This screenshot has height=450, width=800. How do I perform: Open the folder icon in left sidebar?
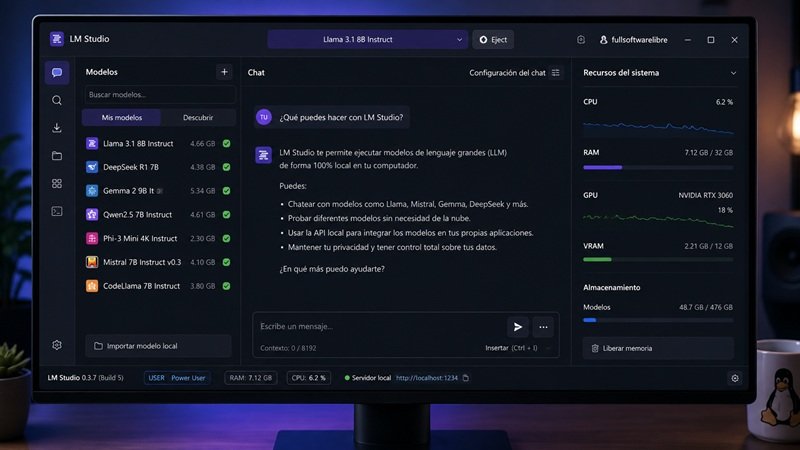(x=57, y=156)
